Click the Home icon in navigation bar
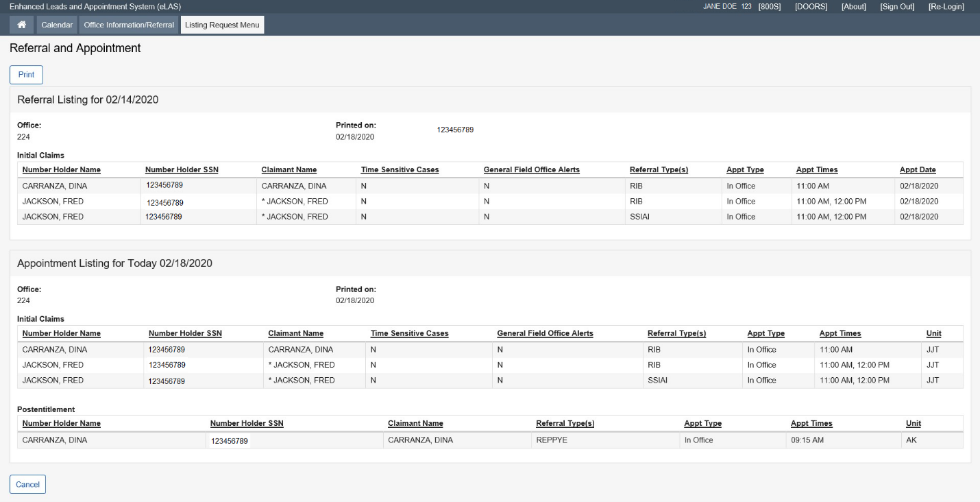The height and width of the screenshot is (502, 980). [22, 25]
